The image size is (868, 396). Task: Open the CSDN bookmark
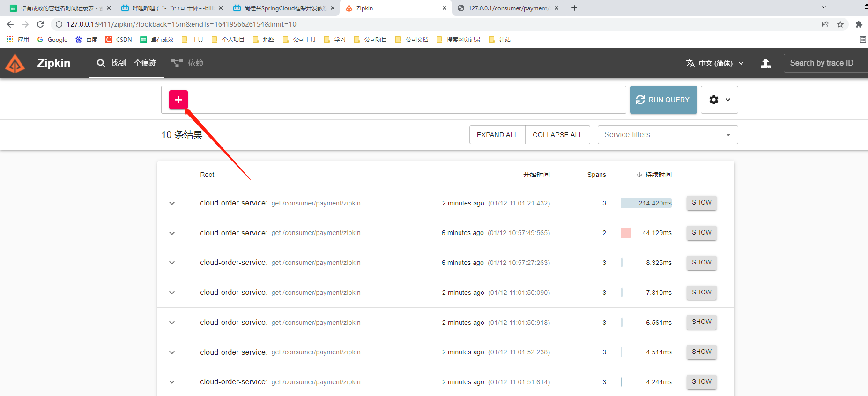[x=119, y=39]
